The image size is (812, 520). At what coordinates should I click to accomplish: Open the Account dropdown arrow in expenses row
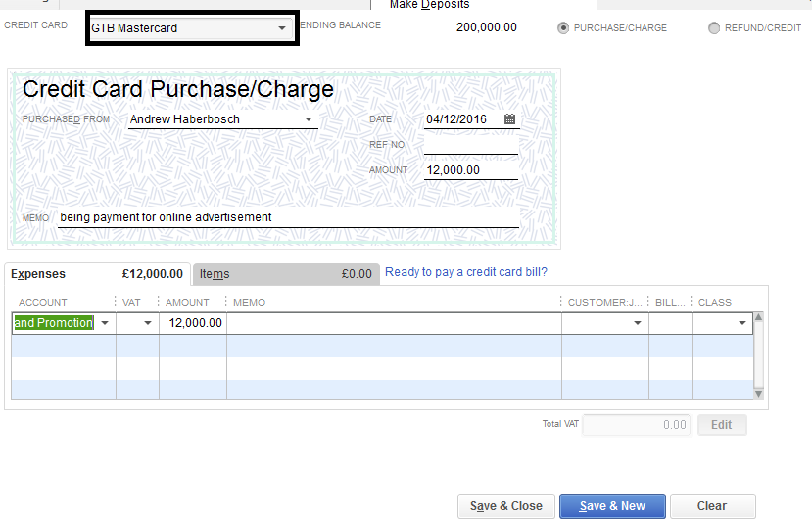click(x=105, y=323)
